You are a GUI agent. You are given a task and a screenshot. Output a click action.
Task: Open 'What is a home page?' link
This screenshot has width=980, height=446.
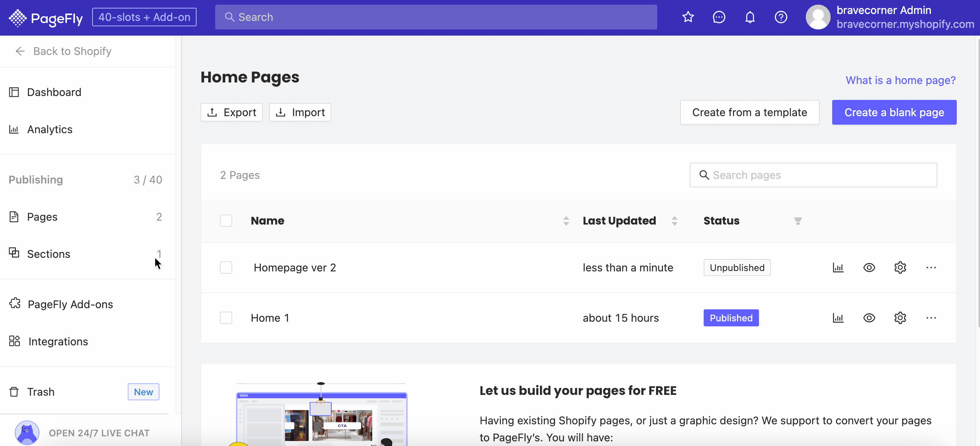901,80
